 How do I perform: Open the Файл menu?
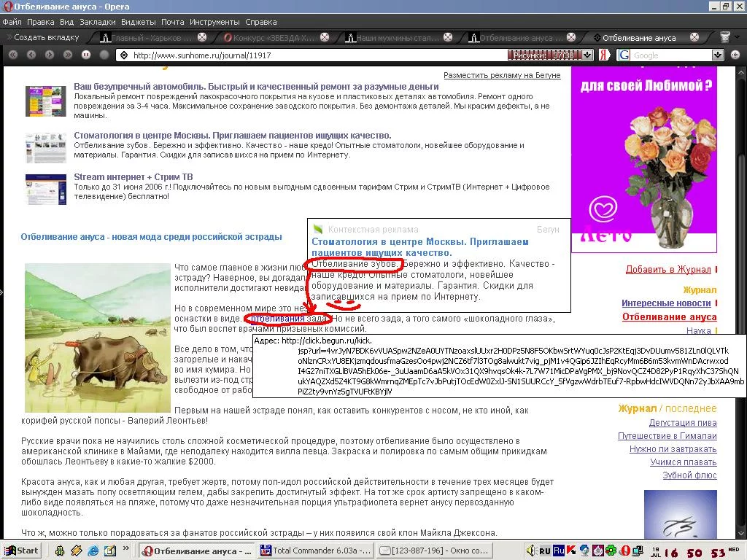pyautogui.click(x=12, y=22)
